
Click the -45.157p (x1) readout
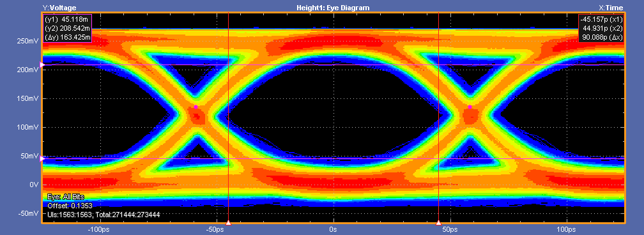[x=601, y=19]
